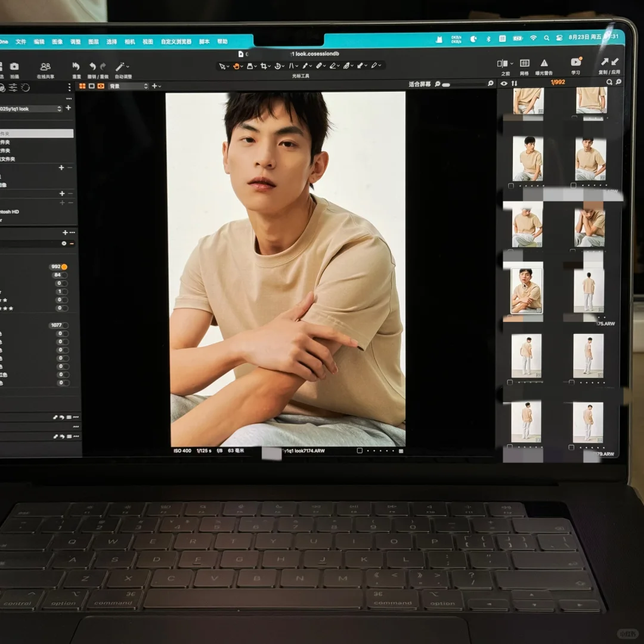
Task: Search the browser with magnifier icon
Action: tap(609, 82)
